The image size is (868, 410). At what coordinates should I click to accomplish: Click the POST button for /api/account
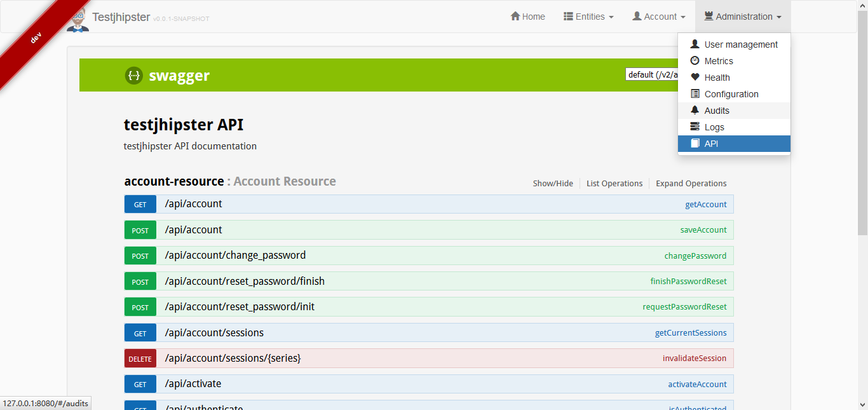(140, 230)
